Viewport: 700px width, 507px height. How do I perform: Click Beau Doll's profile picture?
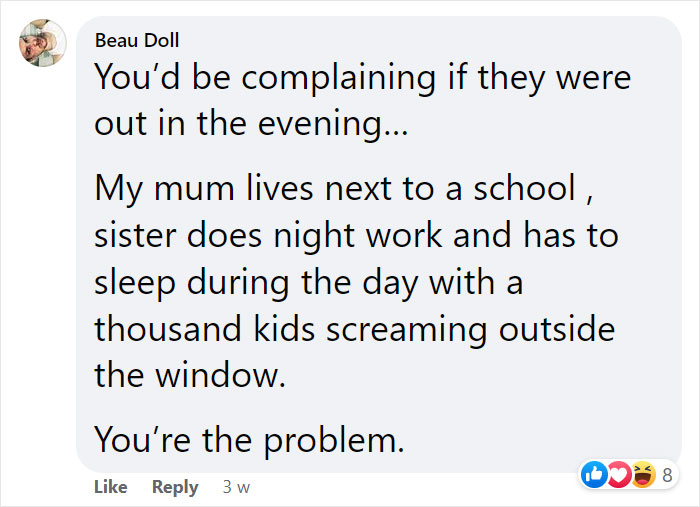click(x=42, y=44)
